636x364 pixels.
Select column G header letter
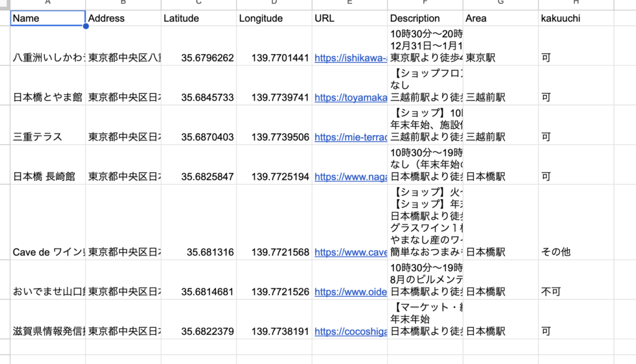(501, 4)
